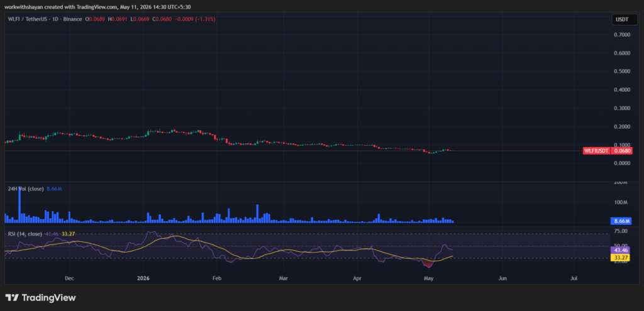Click the Jul label on time axis
644x311 pixels.
click(574, 278)
